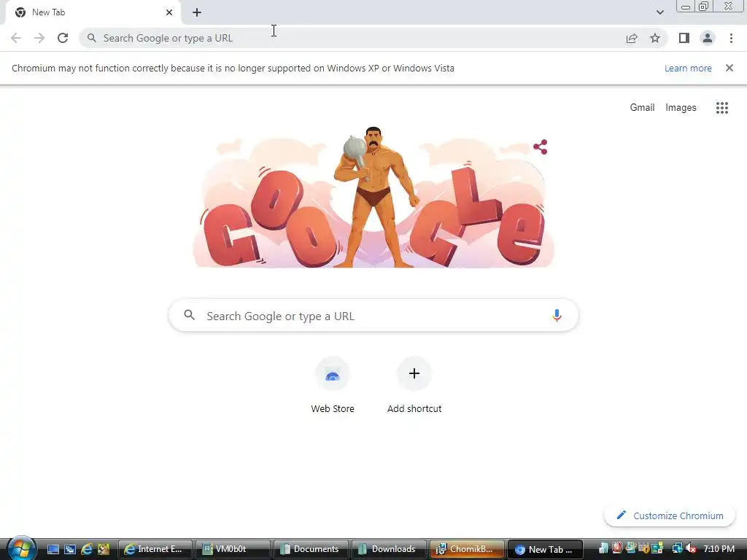Switch to Documents taskbar window
The width and height of the screenshot is (747, 560).
point(311,549)
